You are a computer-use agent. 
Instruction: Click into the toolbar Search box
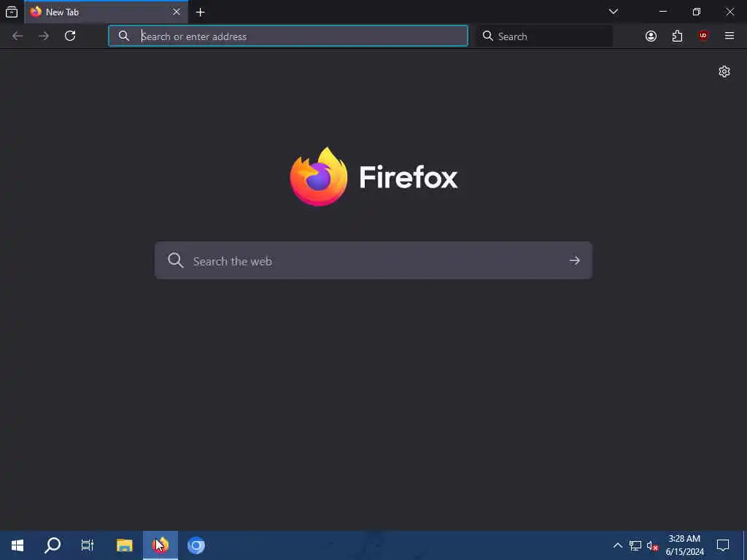pos(544,36)
